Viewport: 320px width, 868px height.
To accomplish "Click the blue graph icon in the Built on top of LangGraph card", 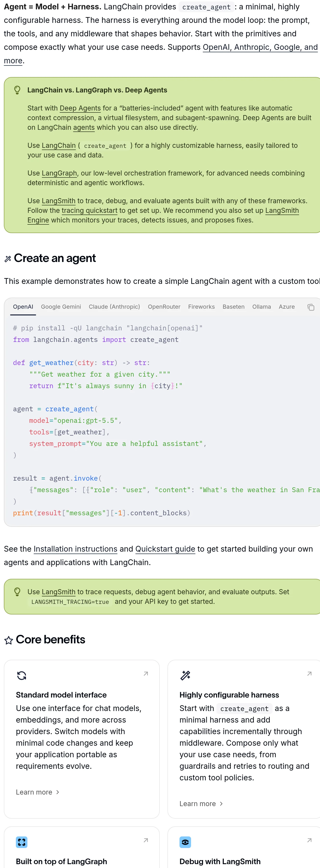I will [22, 842].
